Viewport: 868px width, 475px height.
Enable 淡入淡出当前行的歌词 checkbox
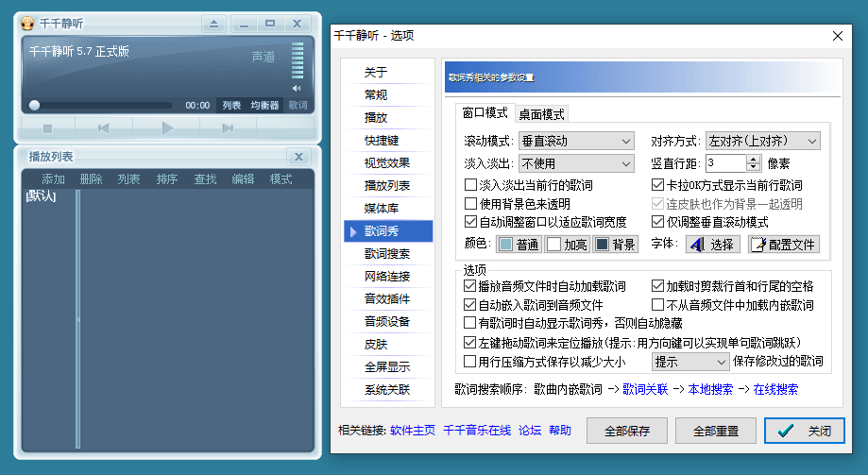tap(471, 185)
